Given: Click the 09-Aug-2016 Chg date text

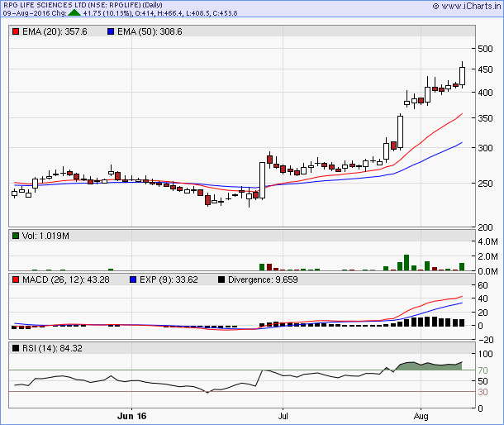Looking at the screenshot, I should pos(35,13).
